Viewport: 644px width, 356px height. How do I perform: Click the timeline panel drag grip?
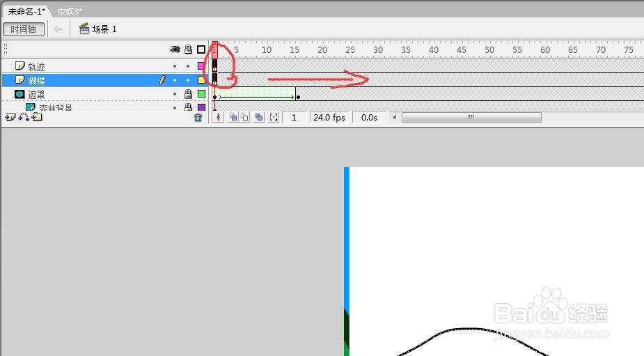6,49
